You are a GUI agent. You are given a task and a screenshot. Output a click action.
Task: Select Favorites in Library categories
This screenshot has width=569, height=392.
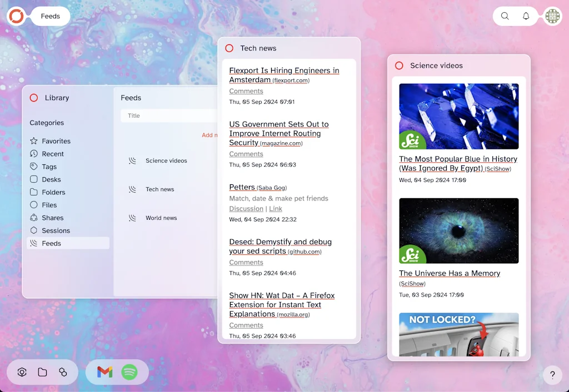(56, 141)
